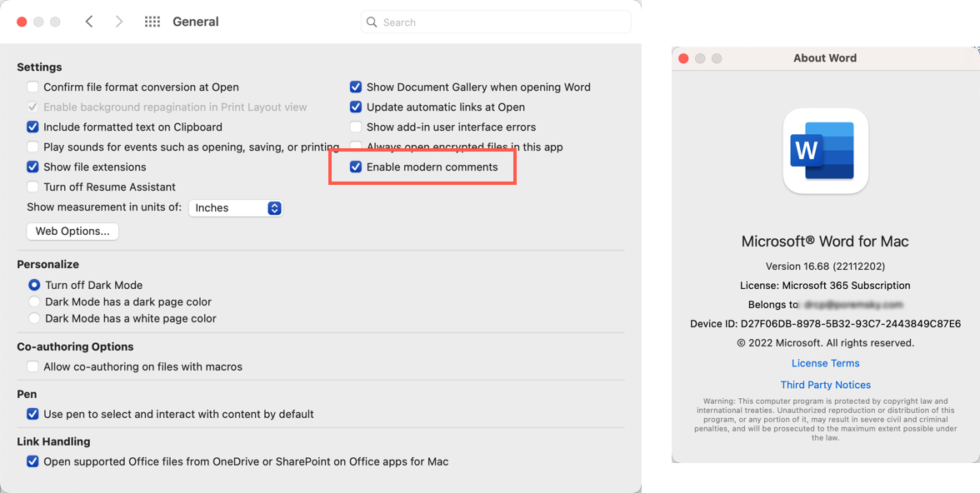The image size is (980, 493).
Task: Choose Dark Mode has a dark page color
Action: (x=34, y=301)
